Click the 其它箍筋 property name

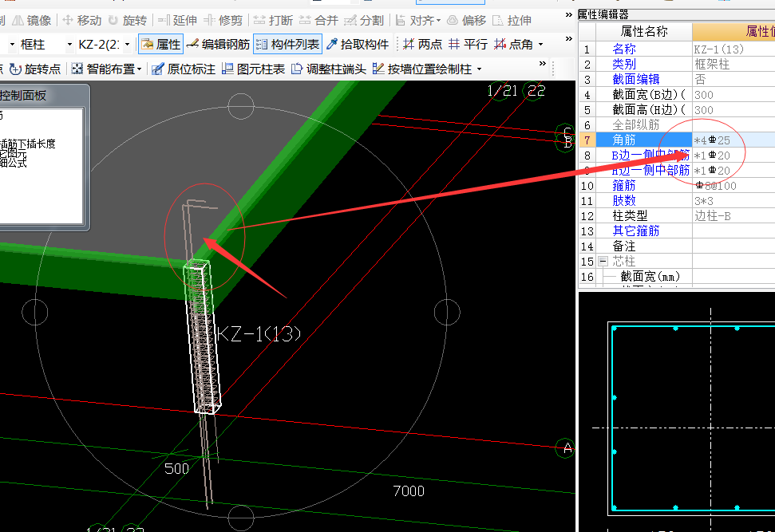[635, 231]
